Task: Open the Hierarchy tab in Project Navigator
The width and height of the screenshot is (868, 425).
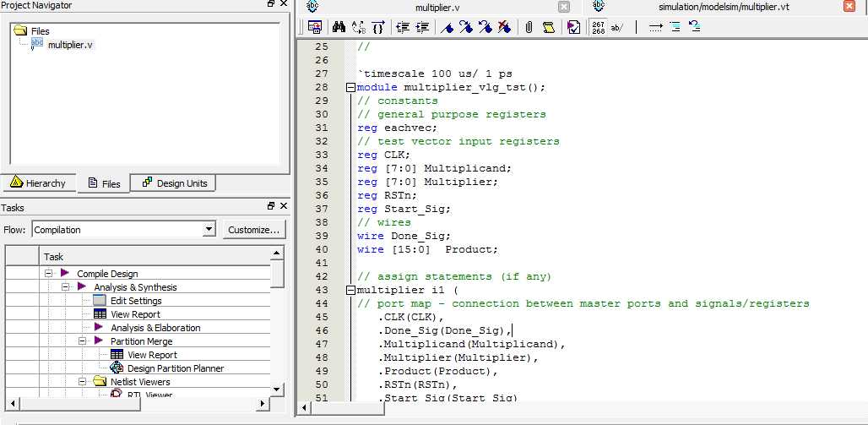Action: coord(38,183)
